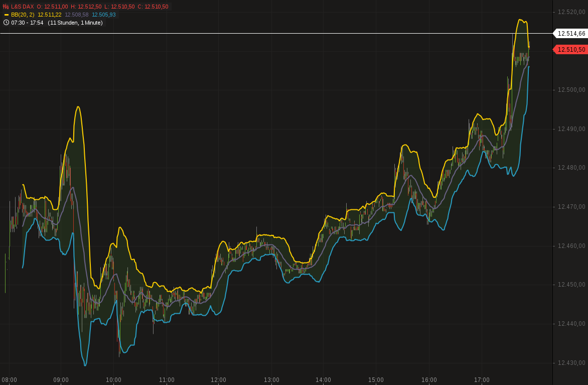Click the 17:00 time axis label
588x385 pixels.
pyautogui.click(x=482, y=380)
